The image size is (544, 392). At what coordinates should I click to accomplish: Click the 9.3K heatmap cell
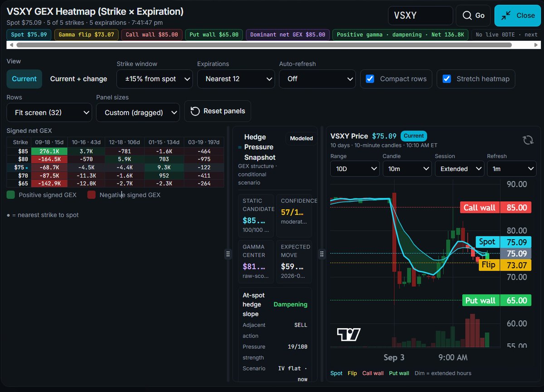click(164, 167)
